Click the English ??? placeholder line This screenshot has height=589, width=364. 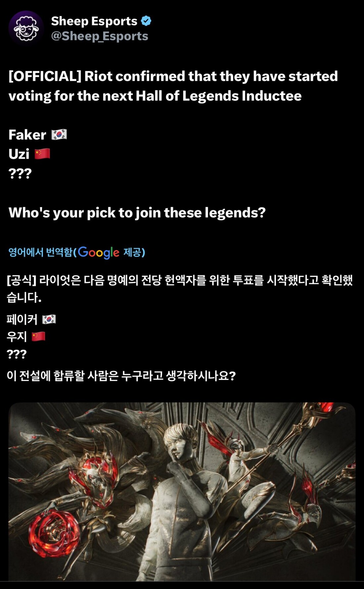[x=20, y=173]
